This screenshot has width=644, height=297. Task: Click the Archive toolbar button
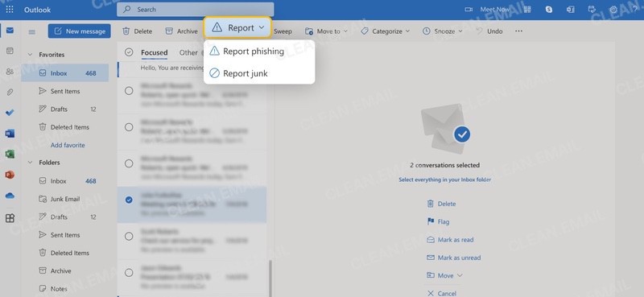(181, 31)
